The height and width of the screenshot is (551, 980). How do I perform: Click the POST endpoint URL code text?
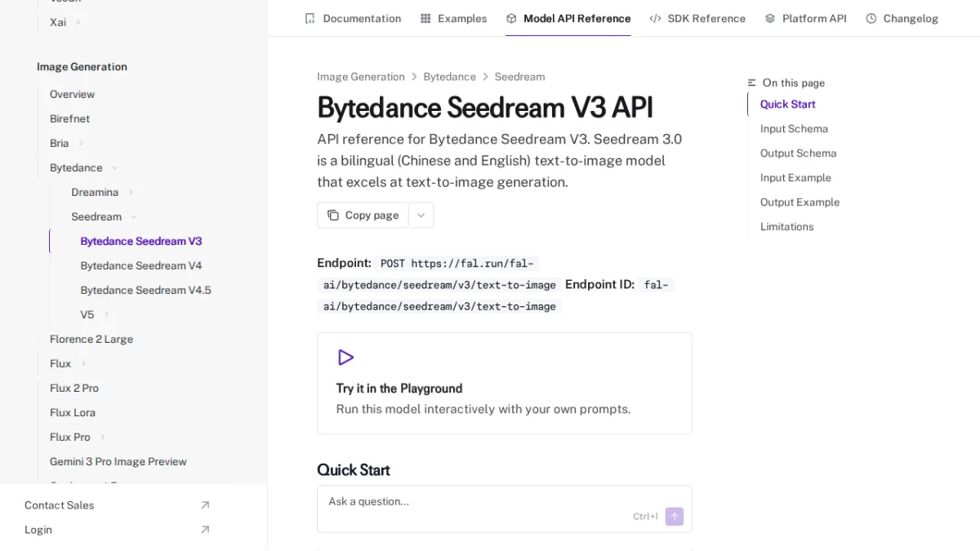(x=439, y=274)
